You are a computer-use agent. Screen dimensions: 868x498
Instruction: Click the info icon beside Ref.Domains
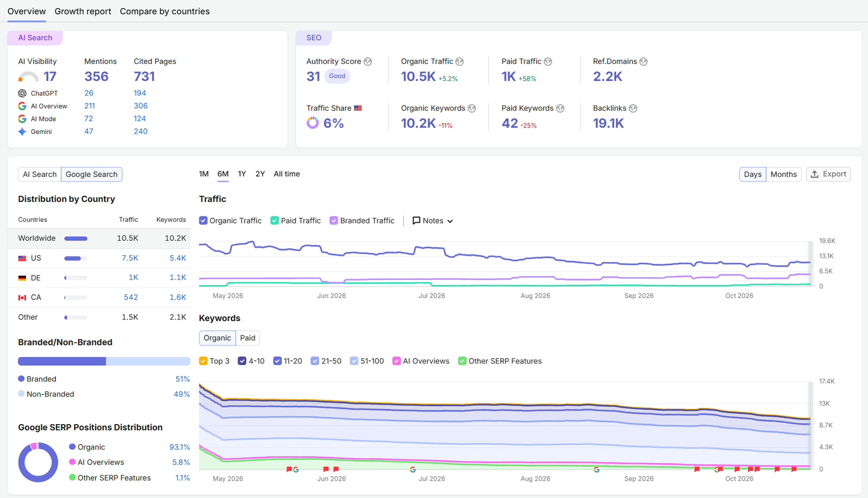pos(643,62)
